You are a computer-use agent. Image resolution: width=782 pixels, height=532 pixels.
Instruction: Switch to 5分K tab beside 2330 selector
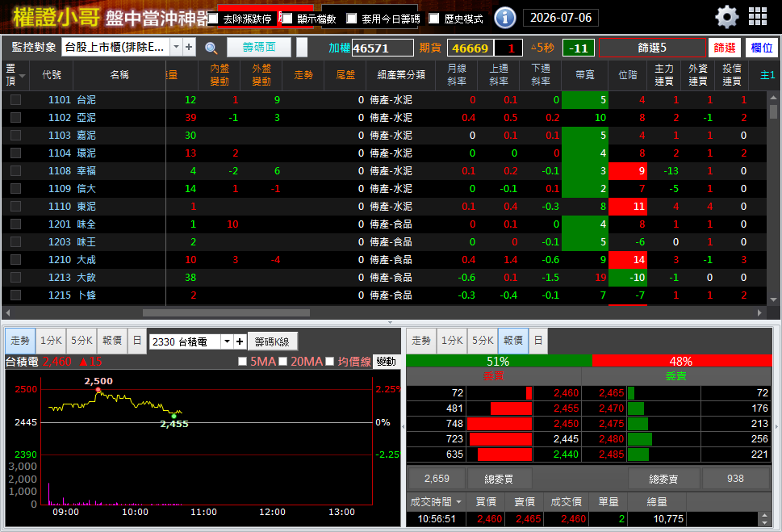coord(82,341)
